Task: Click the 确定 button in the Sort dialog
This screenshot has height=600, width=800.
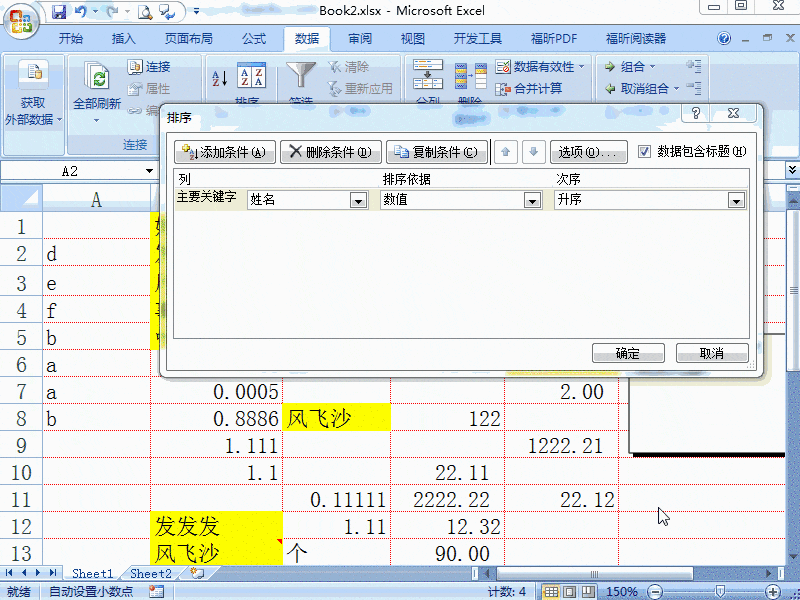Action: 628,352
